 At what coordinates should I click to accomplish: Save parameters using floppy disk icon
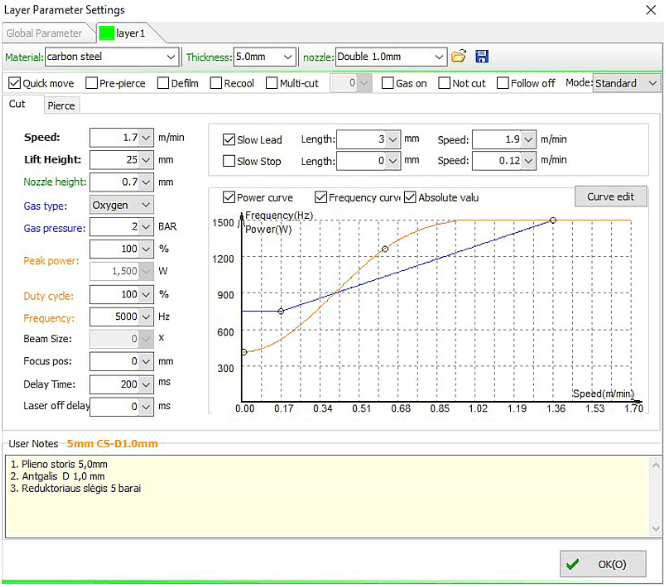[x=482, y=56]
